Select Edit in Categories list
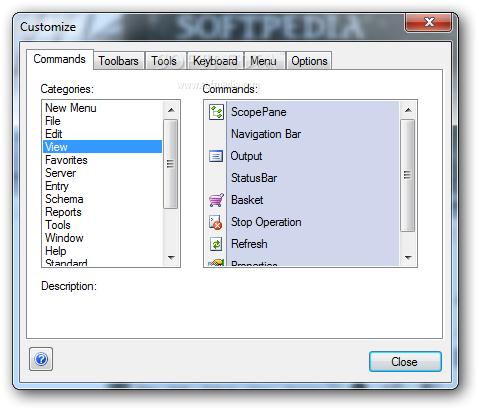Viewport: 479px width, 410px height. pyautogui.click(x=102, y=134)
